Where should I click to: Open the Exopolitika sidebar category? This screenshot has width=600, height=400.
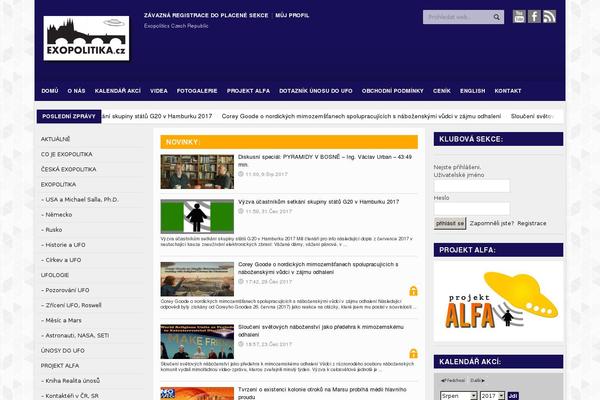click(x=59, y=184)
